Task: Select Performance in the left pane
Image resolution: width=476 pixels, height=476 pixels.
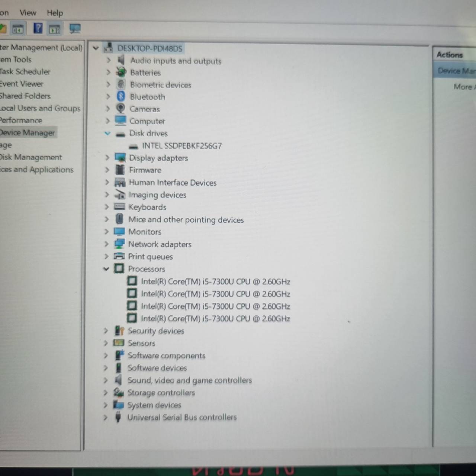Action: 21,120
